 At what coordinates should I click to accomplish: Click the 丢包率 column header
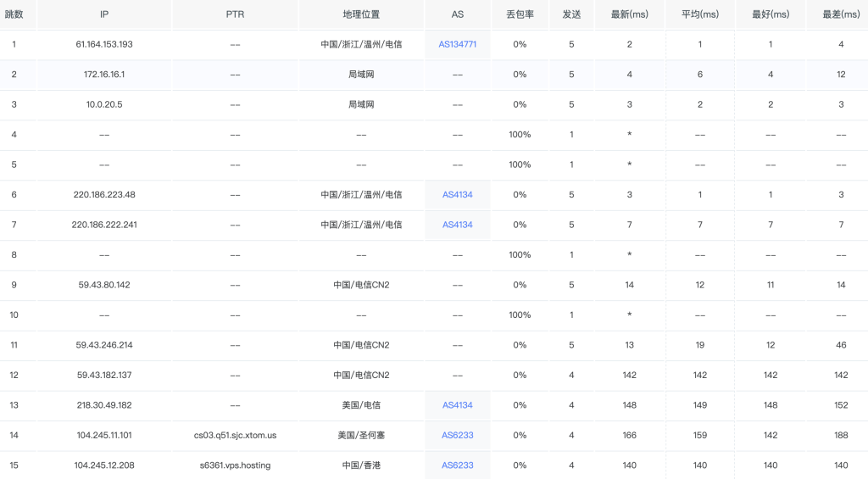click(520, 14)
